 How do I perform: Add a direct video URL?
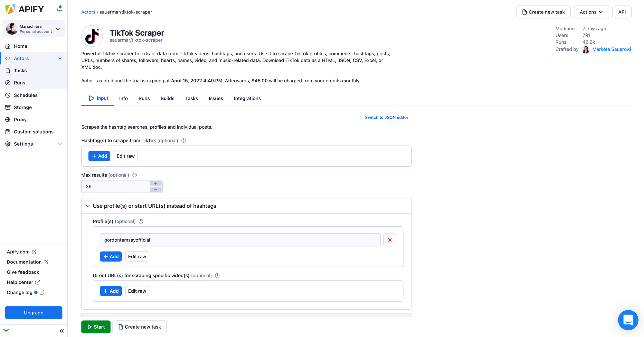tap(111, 291)
